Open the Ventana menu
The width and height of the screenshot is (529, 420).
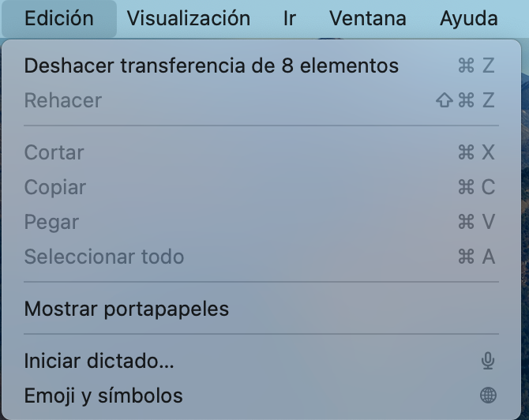(368, 18)
